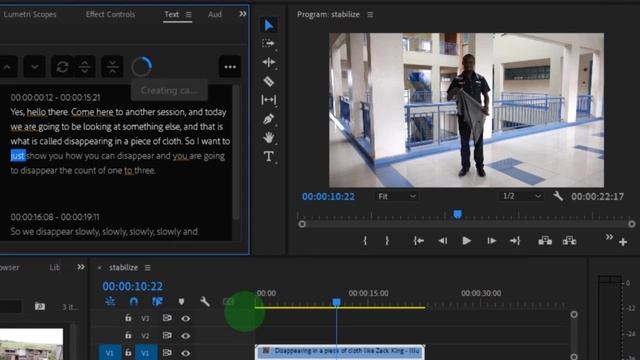Click the timeline timecode 00:00:10:22

point(133,286)
